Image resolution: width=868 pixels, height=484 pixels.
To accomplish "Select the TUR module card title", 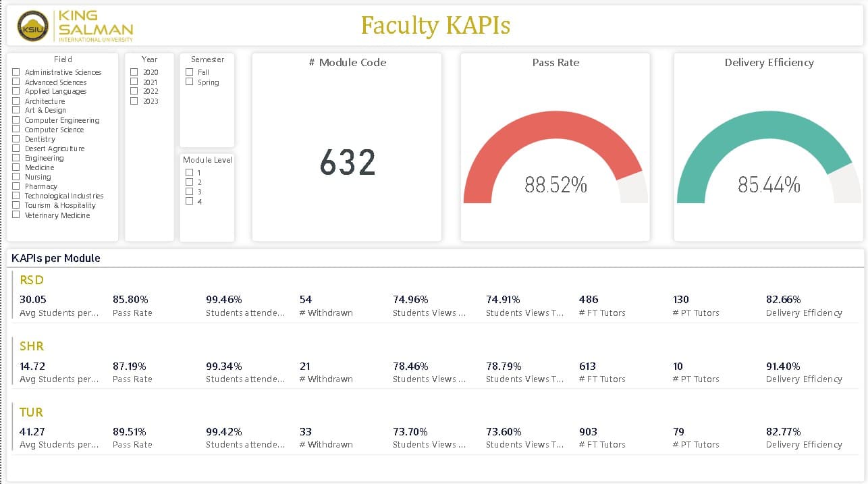I will [32, 412].
